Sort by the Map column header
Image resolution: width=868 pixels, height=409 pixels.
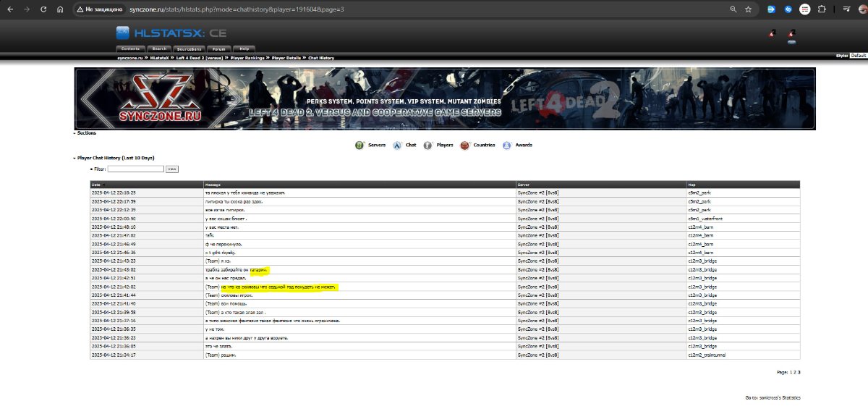[x=692, y=185]
